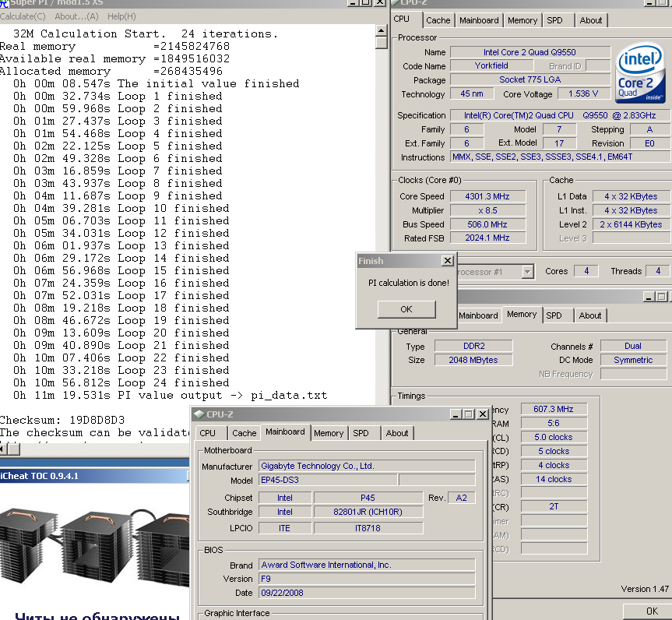Close the Finish dialog with the X button
This screenshot has width=672, height=620.
click(448, 260)
